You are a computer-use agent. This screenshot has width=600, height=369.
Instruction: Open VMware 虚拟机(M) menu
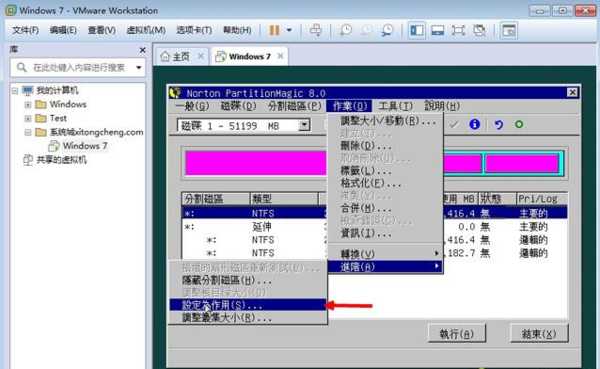146,30
